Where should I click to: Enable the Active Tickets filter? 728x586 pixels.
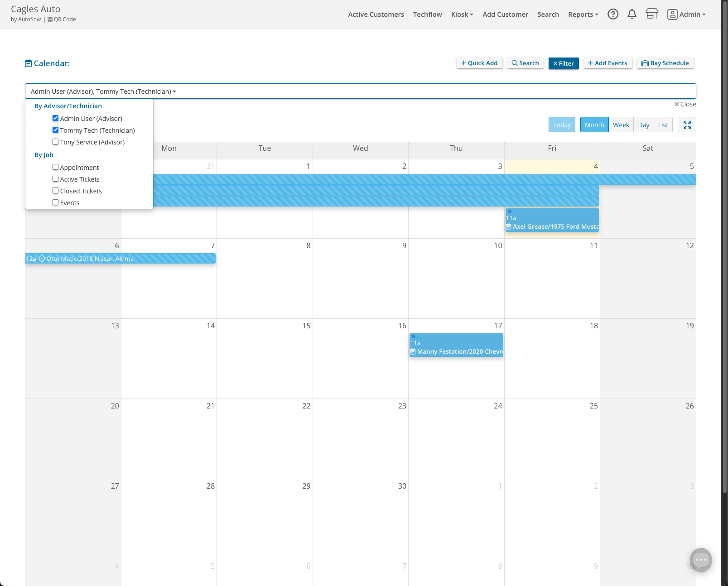point(55,179)
